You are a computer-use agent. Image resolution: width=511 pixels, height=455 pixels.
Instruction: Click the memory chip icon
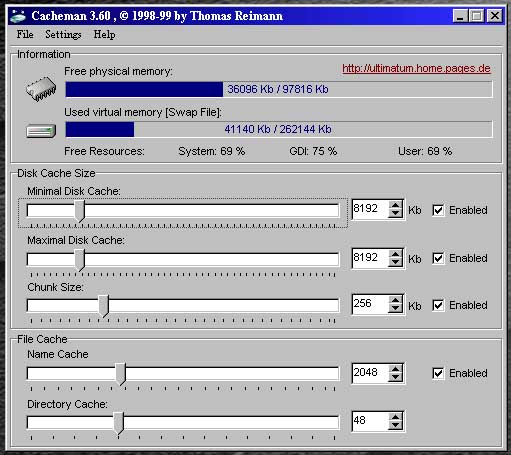41,89
